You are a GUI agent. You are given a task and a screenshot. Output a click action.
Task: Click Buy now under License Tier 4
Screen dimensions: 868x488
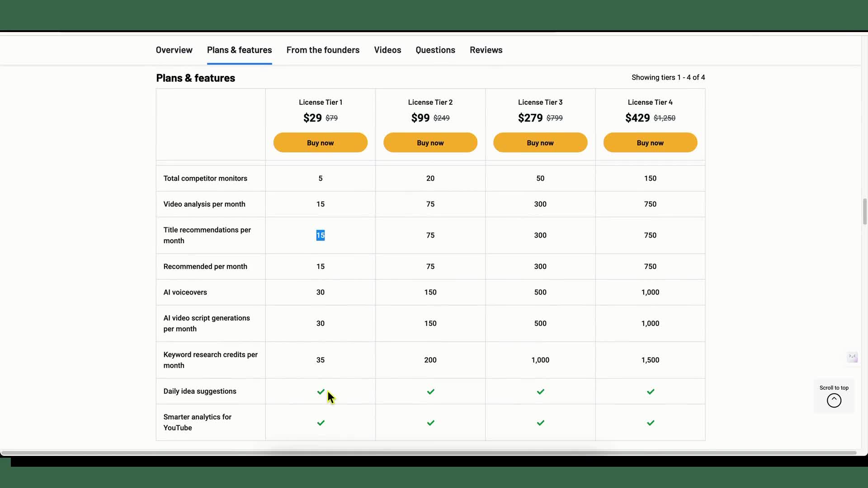(x=650, y=143)
